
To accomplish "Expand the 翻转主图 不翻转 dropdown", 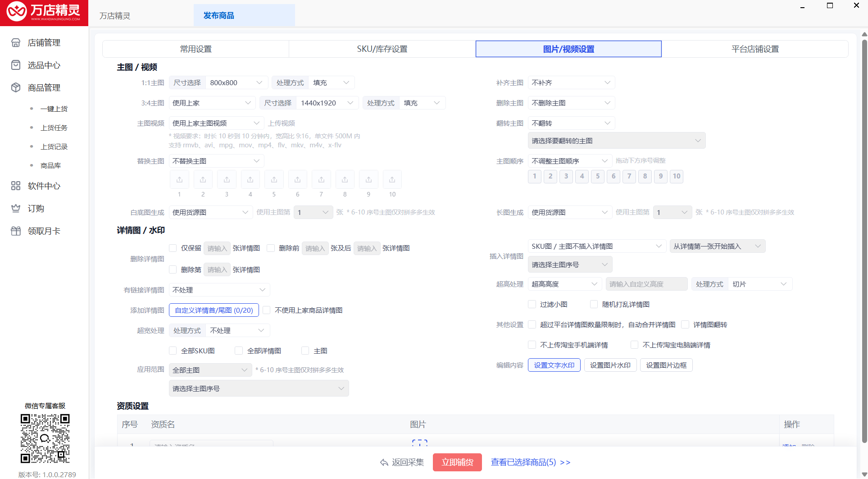I will 571,123.
